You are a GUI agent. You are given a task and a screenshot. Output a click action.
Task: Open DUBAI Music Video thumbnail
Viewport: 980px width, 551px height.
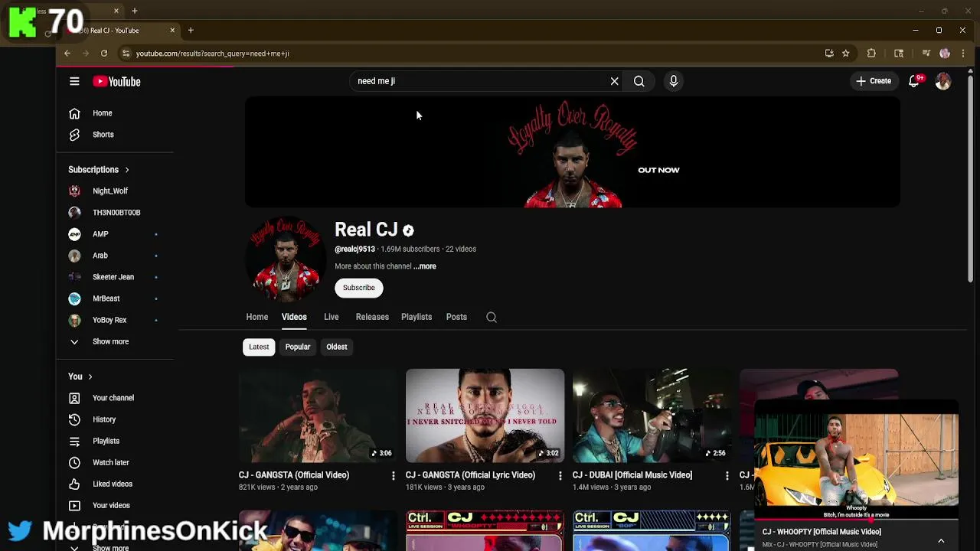pyautogui.click(x=652, y=416)
